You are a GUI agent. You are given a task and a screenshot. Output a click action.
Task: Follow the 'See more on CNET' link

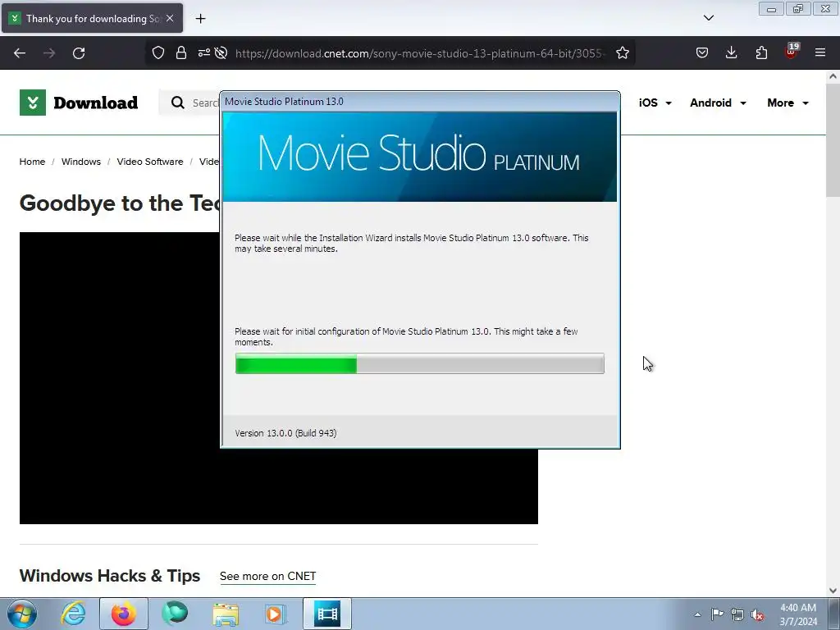tap(267, 577)
